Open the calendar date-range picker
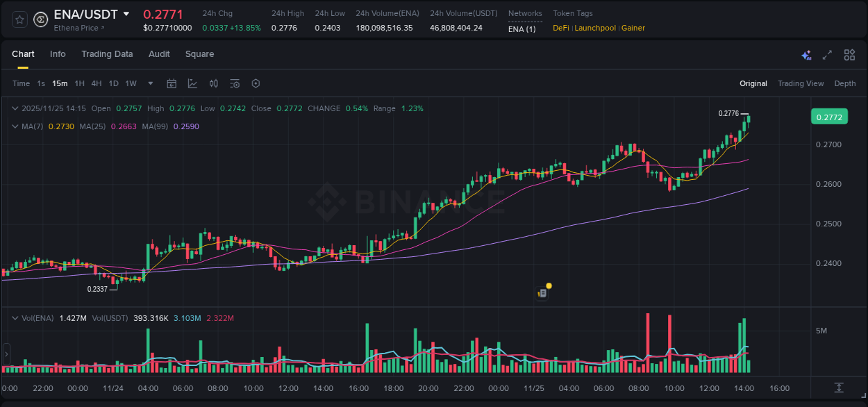Image resolution: width=868 pixels, height=407 pixels. click(172, 83)
